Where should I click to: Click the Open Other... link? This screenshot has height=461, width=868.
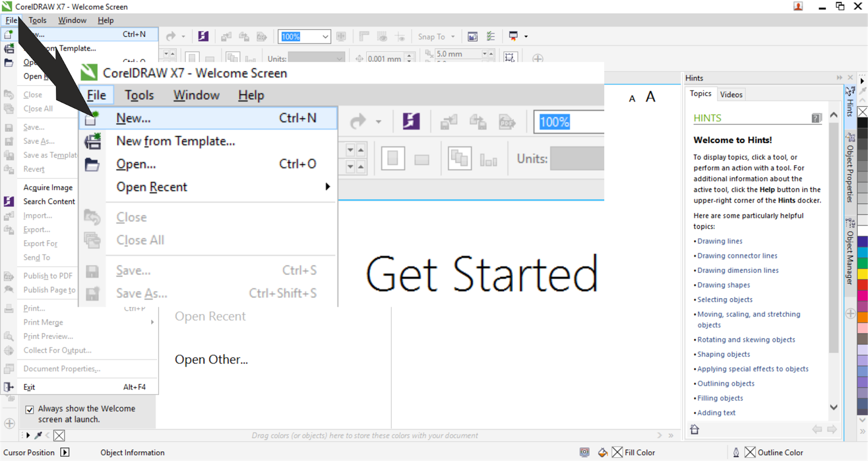click(x=211, y=360)
